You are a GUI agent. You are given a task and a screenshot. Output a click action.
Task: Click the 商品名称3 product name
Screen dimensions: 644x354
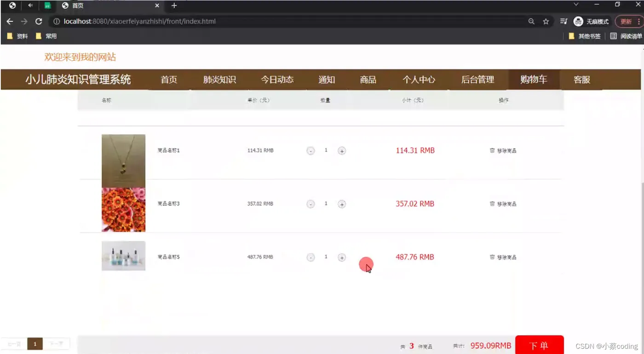click(x=168, y=204)
